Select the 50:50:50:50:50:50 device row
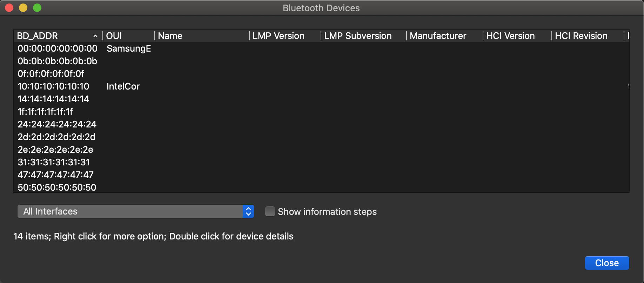Screen dimensions: 644x283 tap(57, 187)
